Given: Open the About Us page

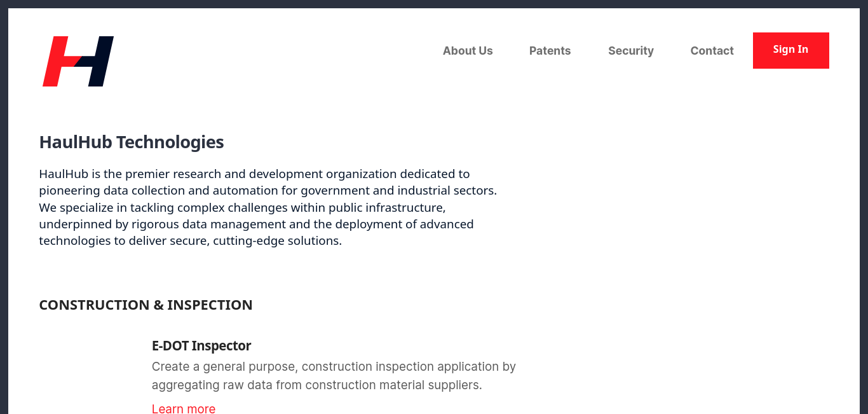Looking at the screenshot, I should 468,51.
